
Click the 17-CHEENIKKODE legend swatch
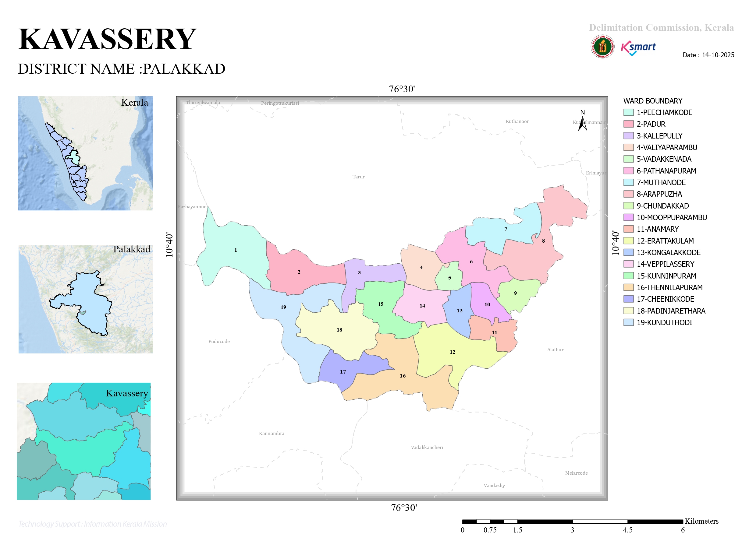628,299
